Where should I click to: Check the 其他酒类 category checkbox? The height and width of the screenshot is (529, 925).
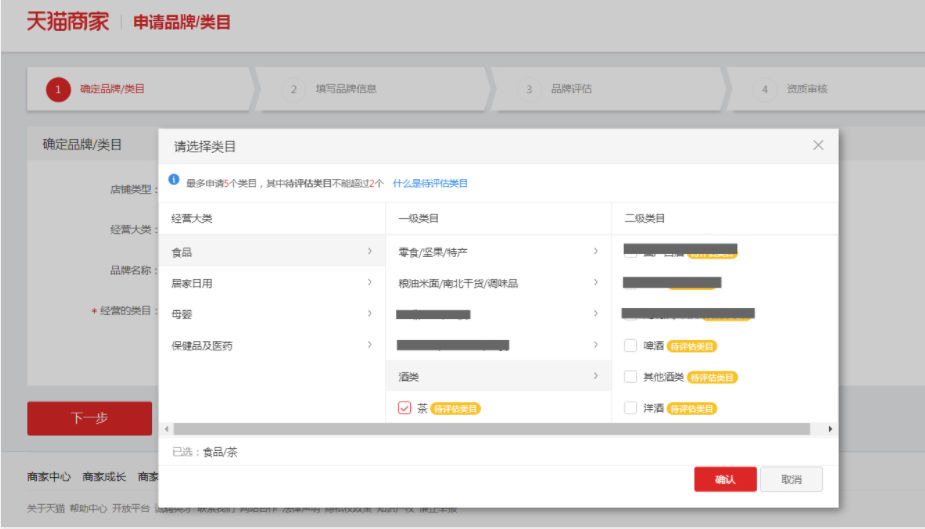[630, 377]
